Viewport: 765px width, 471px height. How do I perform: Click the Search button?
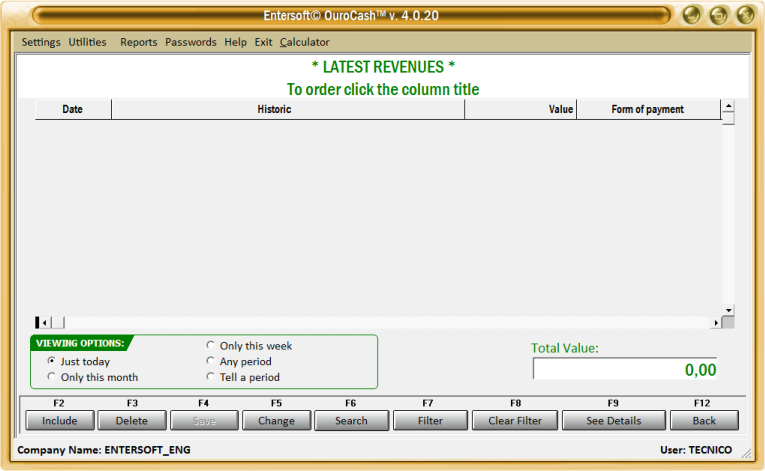point(351,420)
